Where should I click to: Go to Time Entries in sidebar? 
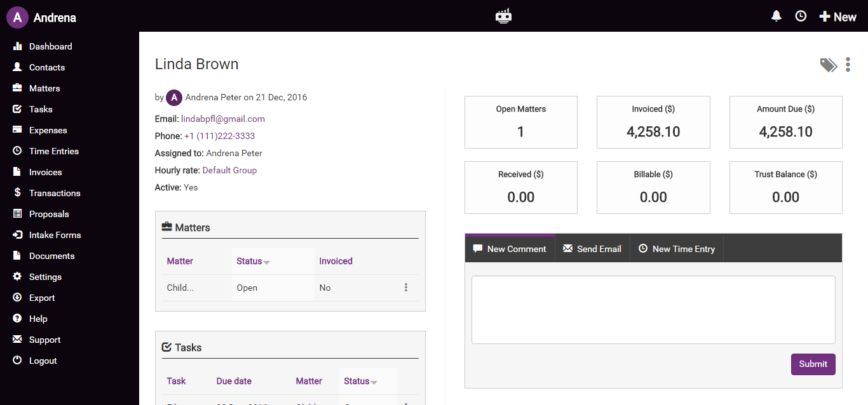click(x=54, y=151)
